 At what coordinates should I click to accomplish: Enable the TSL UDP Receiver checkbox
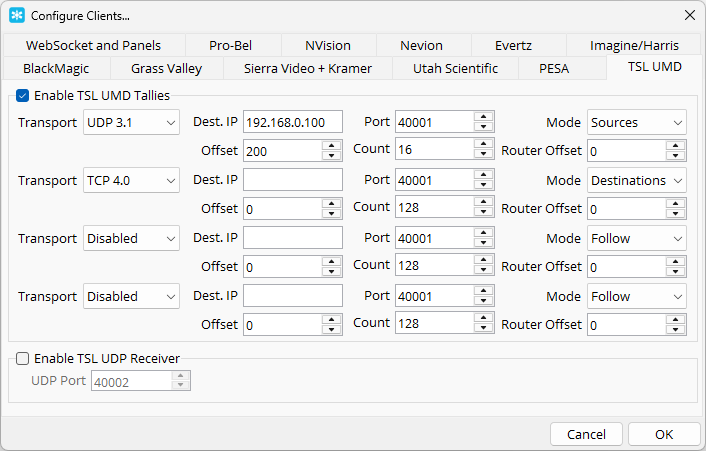(22, 358)
